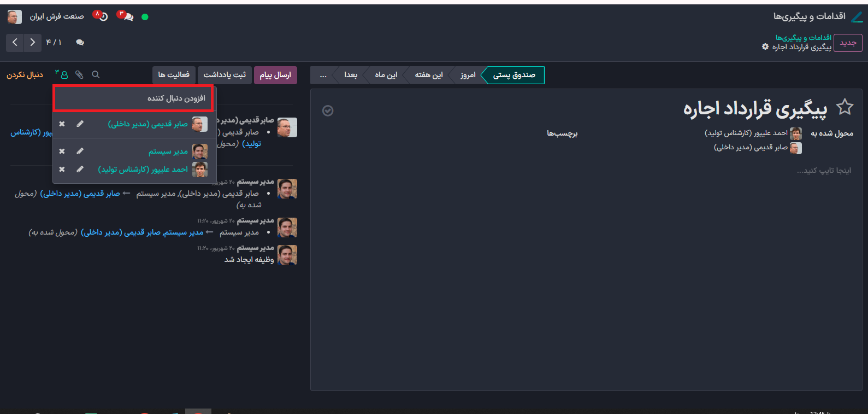The width and height of the screenshot is (868, 414).
Task: Edit subscription for follower صابر قدیمی
Action: point(80,124)
